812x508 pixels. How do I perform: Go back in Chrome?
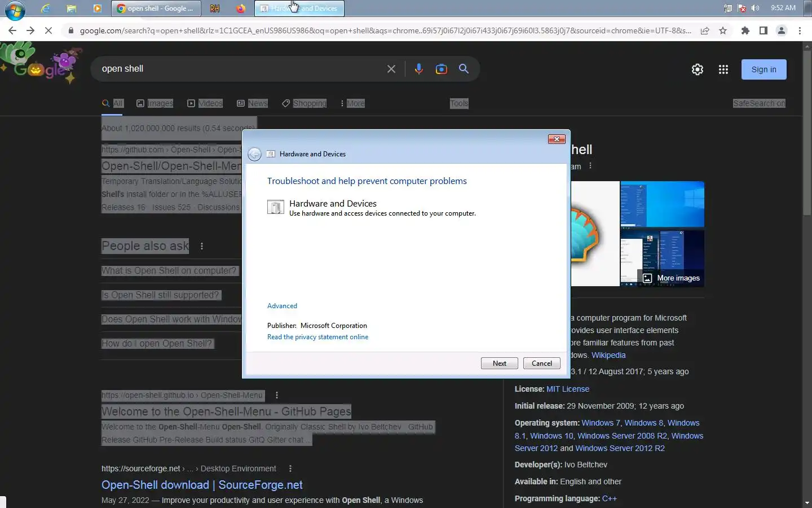point(12,30)
